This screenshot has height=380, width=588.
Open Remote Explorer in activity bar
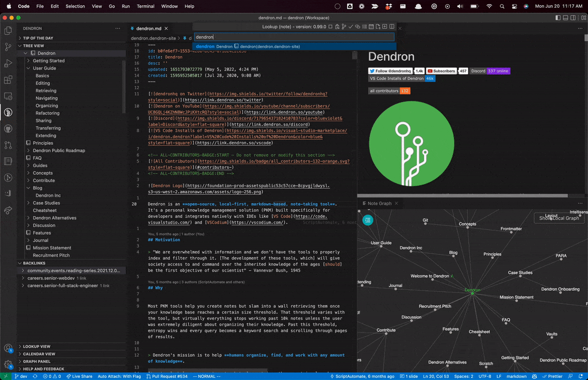point(8,96)
